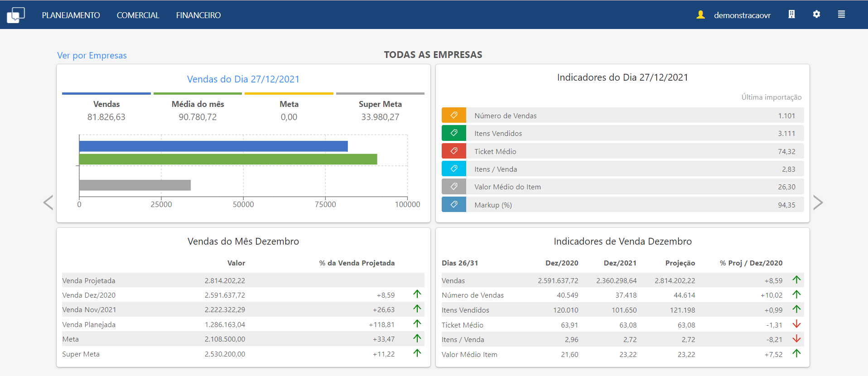Click the blue Vendas bar in chart
The image size is (868, 376).
pos(213,146)
